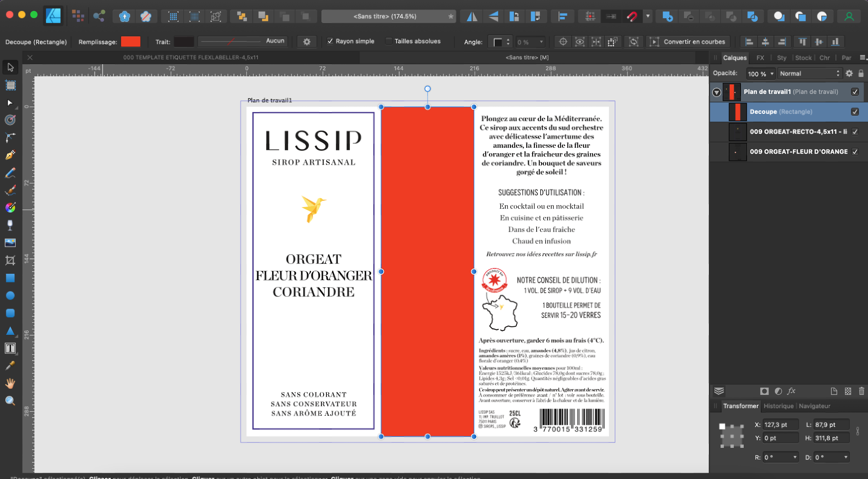This screenshot has height=479, width=868.
Task: Click Convertir en courbes button
Action: (x=688, y=42)
